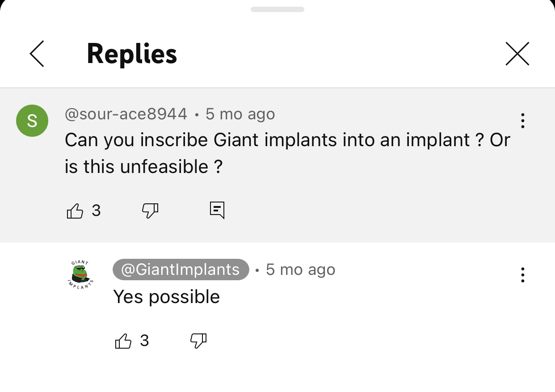Open the three-dot menu for GiantImplants' reply
The image size is (555, 392).
[522, 275]
